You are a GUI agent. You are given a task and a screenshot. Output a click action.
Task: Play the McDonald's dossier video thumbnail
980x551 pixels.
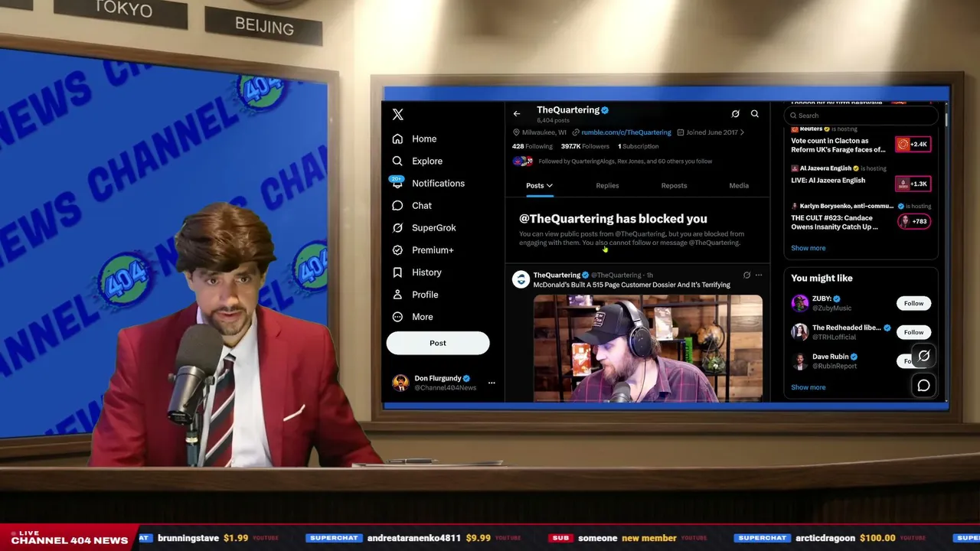coord(648,348)
